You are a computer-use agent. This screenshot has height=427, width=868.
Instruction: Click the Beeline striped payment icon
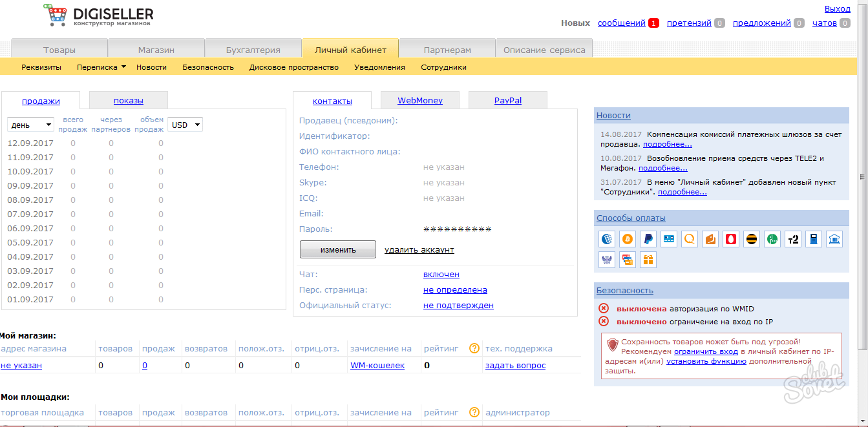pos(751,239)
